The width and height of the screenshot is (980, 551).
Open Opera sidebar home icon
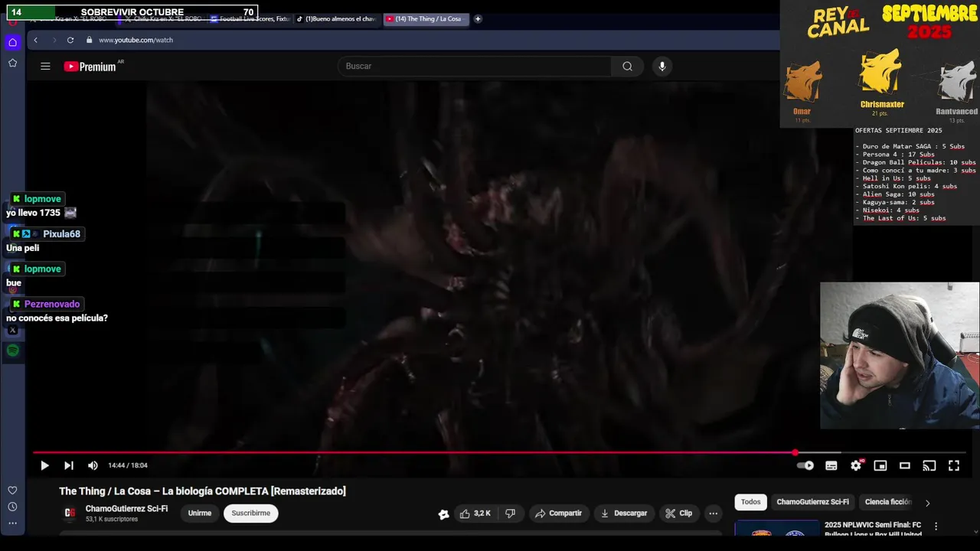click(12, 42)
